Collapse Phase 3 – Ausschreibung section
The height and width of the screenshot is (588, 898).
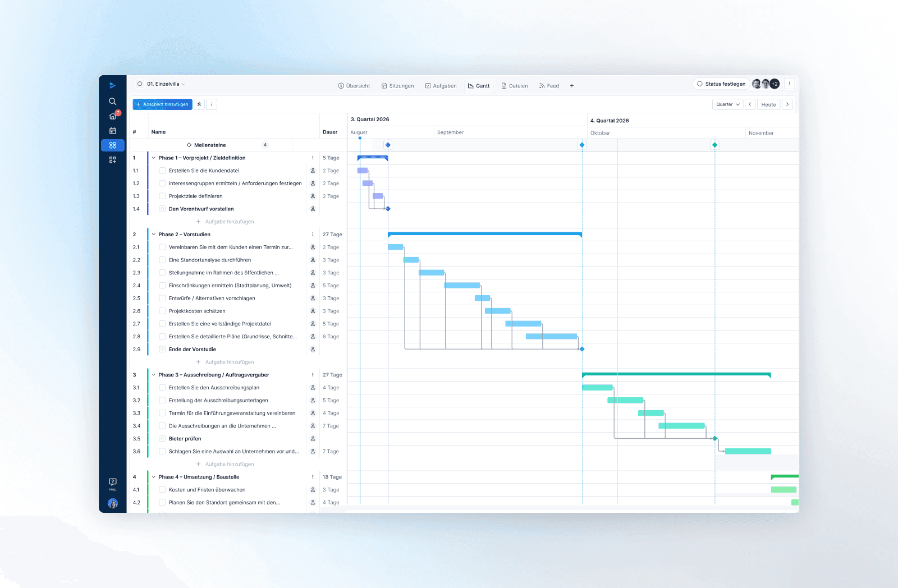coord(154,375)
